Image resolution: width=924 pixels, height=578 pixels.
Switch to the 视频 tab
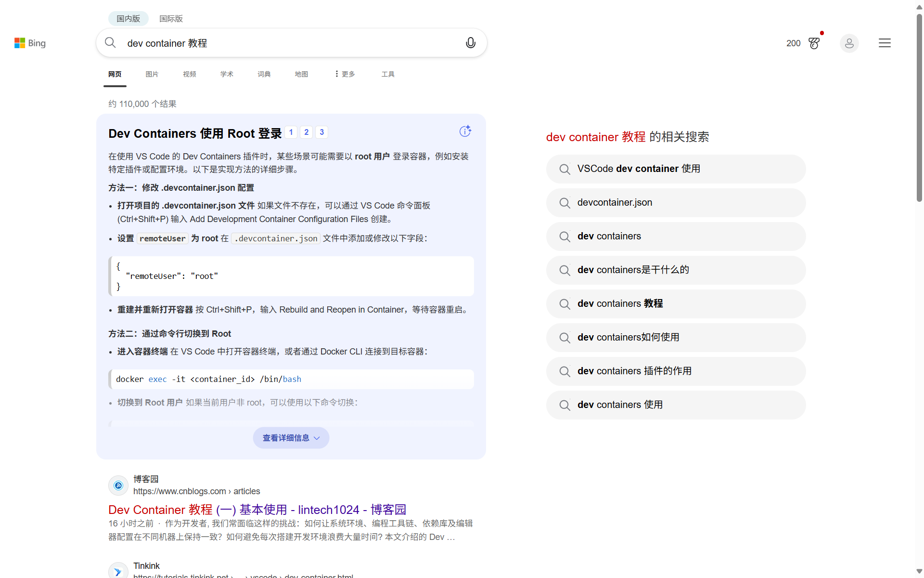tap(190, 74)
